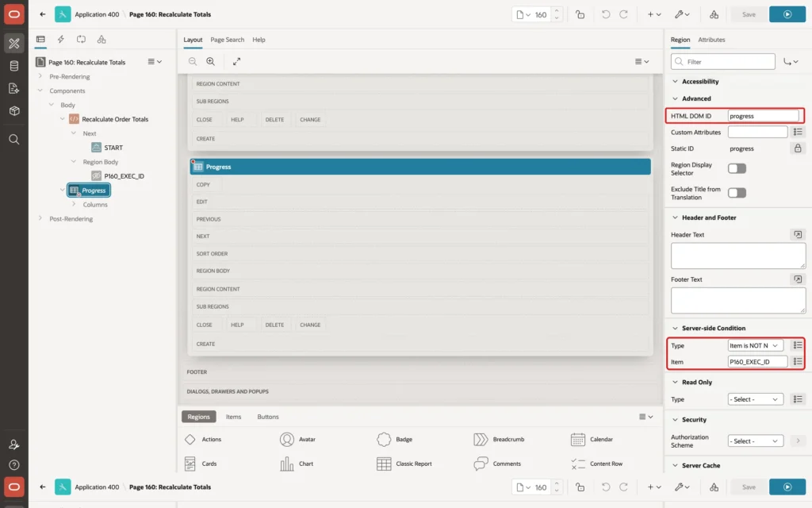Select the Regions gallery button

point(198,417)
